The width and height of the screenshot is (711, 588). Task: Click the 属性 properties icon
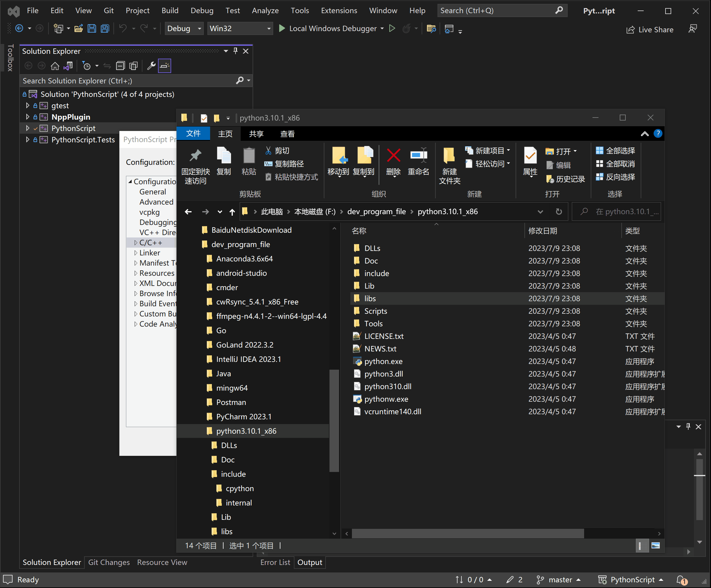(530, 156)
